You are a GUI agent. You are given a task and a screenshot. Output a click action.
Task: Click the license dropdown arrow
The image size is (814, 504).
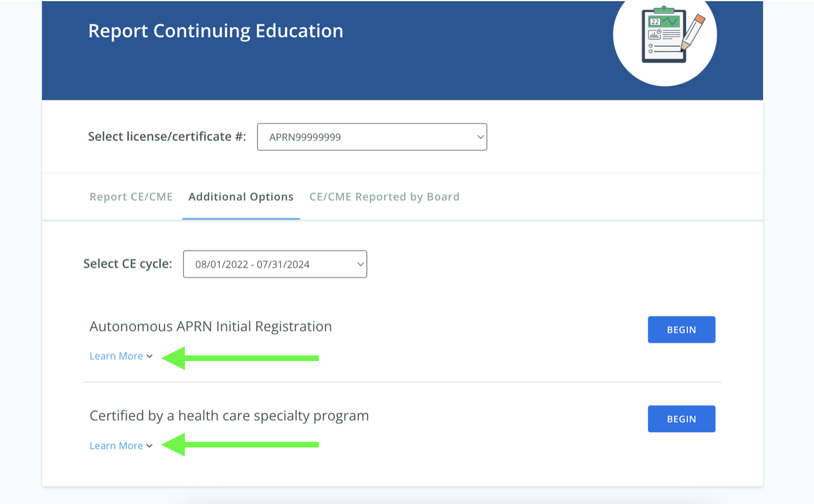point(480,137)
